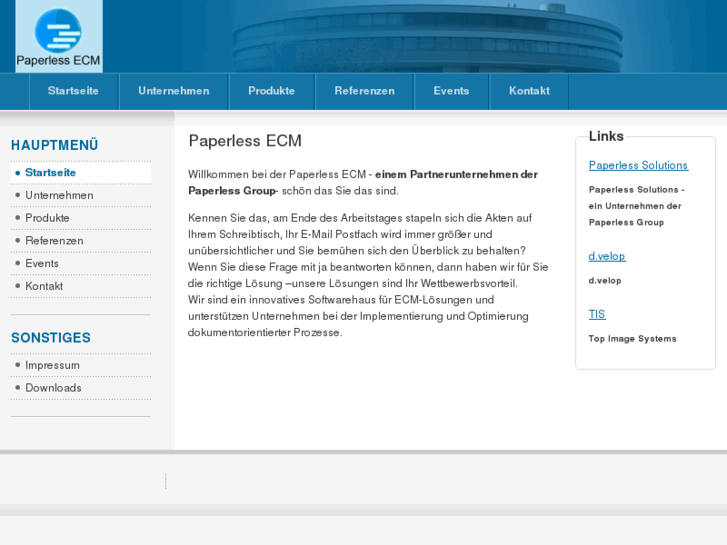Open Produkte in the top navigation bar

click(272, 91)
